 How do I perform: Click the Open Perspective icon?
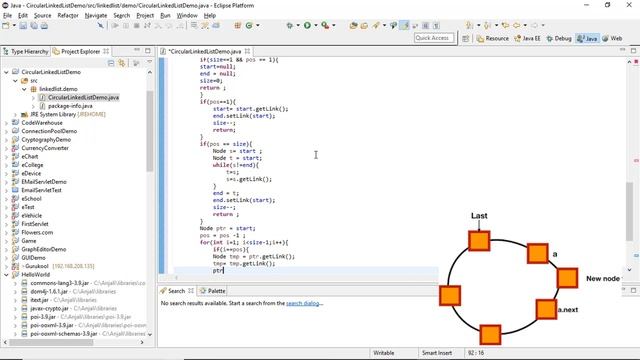pyautogui.click(x=466, y=38)
